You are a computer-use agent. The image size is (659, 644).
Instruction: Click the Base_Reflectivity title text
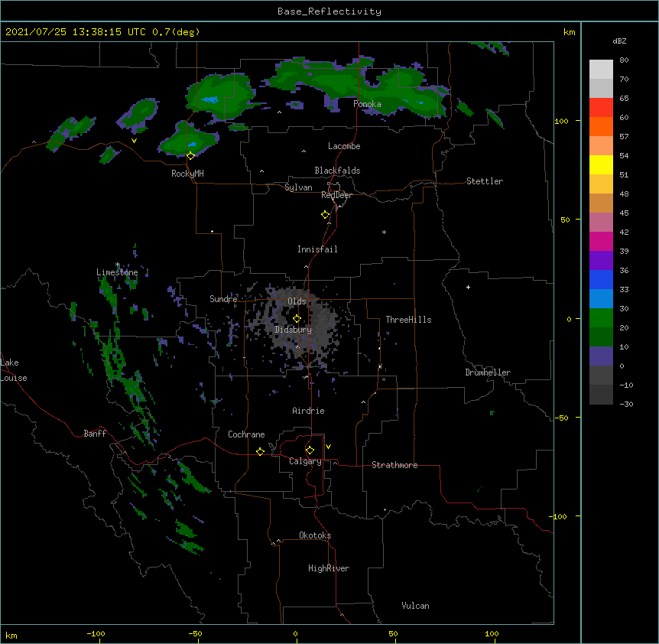coord(329,11)
